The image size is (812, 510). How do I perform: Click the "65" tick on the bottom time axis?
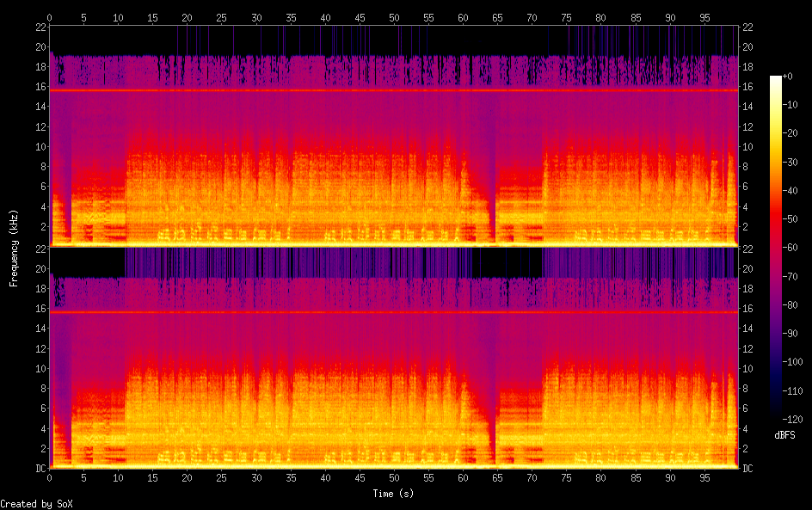point(497,477)
